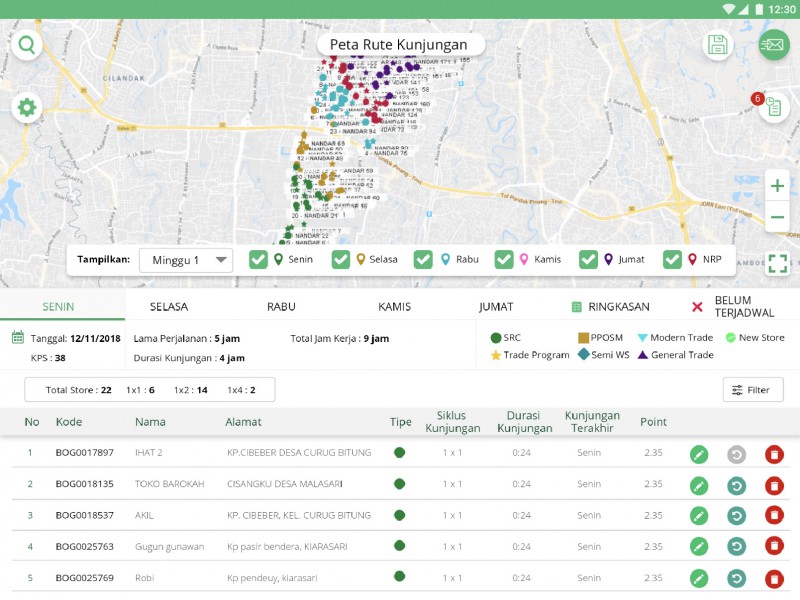This screenshot has width=800, height=600.
Task: Reset visit for IHAT 2 row
Action: tap(736, 454)
